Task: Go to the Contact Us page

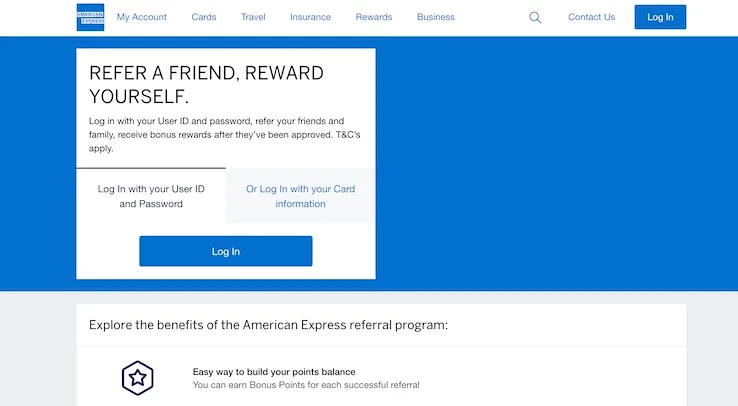Action: point(591,17)
